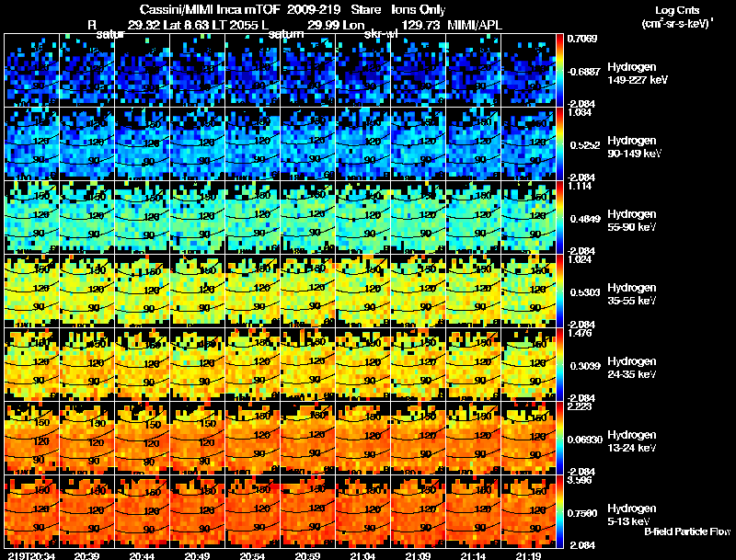This screenshot has width=736, height=560.
Task: Click the 2.223 color scale maximum value
Action: tap(580, 406)
